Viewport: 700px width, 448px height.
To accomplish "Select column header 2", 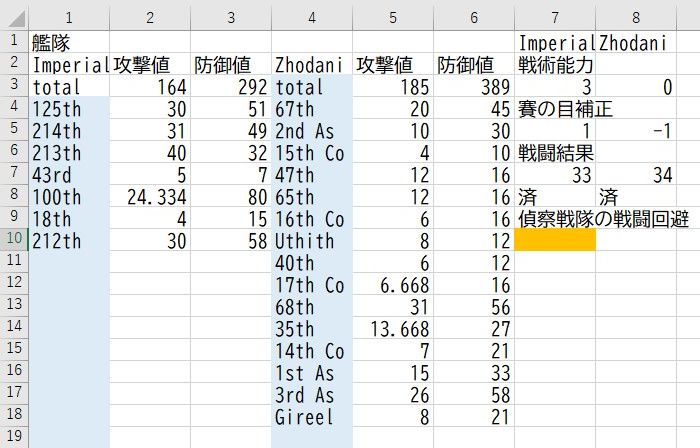I will pos(150,17).
